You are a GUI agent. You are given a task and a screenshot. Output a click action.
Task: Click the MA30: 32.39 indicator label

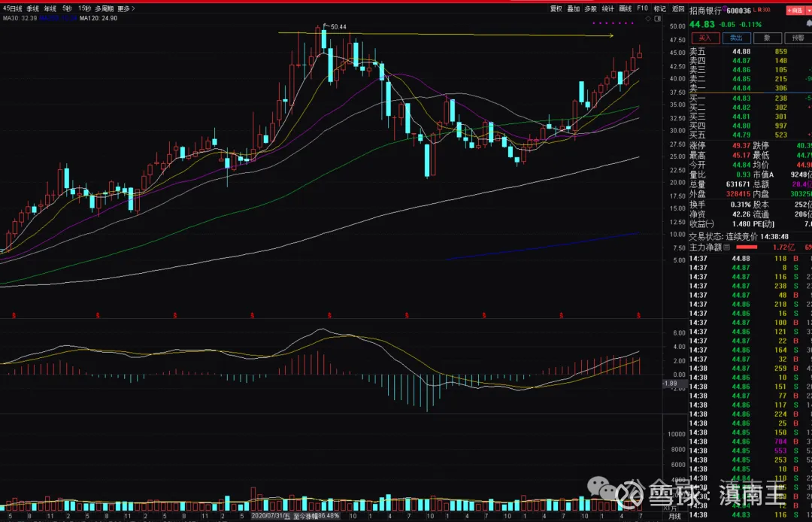pos(20,18)
